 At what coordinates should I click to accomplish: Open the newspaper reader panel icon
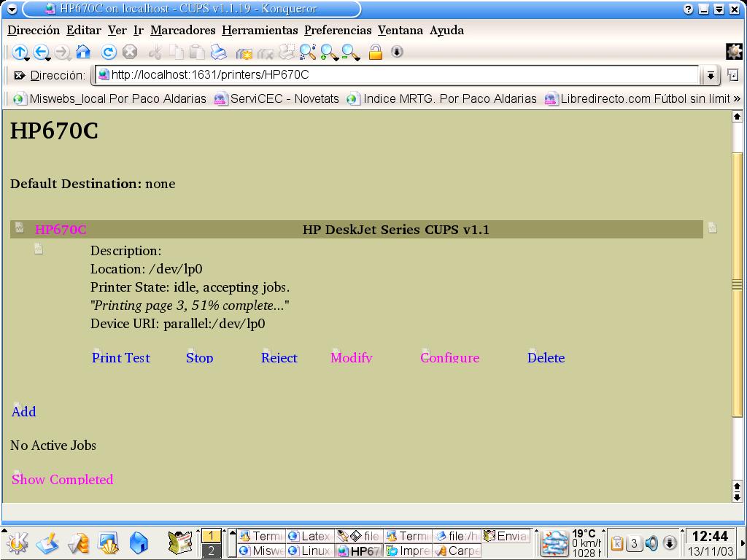pos(181,542)
